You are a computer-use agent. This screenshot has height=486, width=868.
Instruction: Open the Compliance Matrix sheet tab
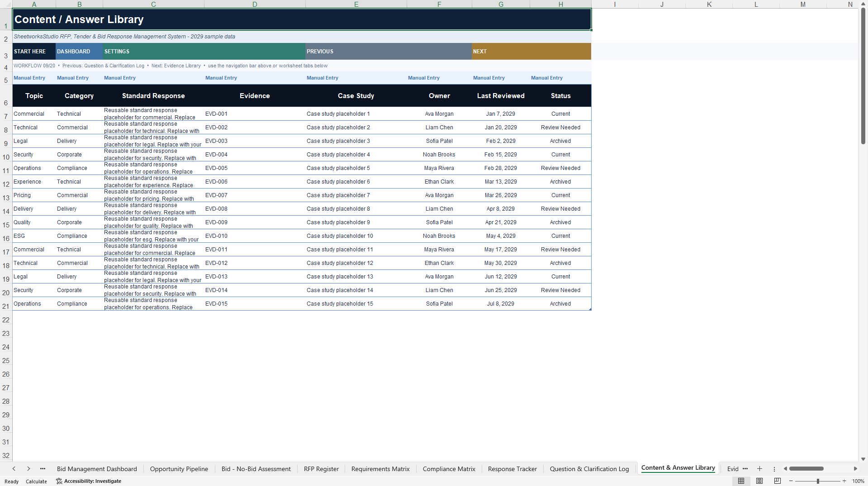pyautogui.click(x=449, y=469)
